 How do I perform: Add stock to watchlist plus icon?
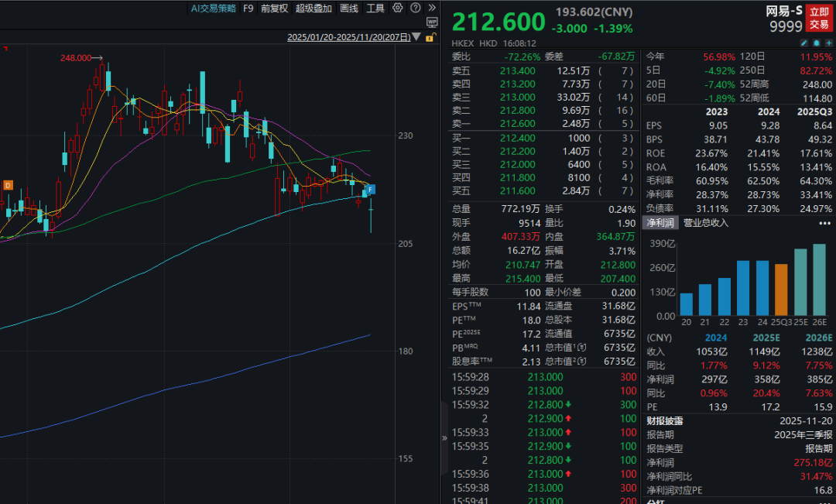(829, 43)
